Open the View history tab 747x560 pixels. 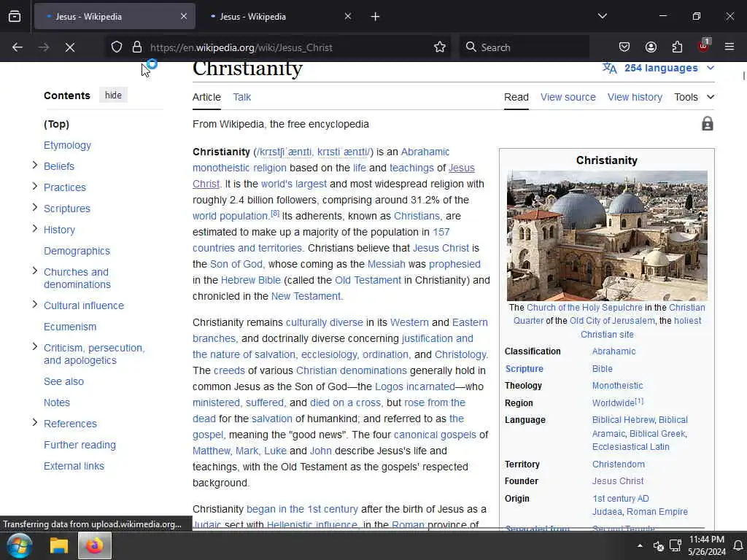click(x=635, y=97)
